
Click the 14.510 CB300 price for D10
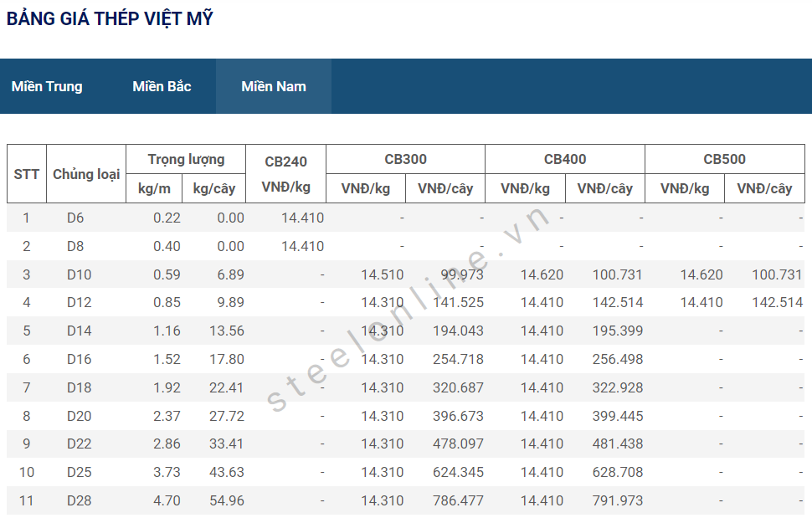[x=383, y=274]
